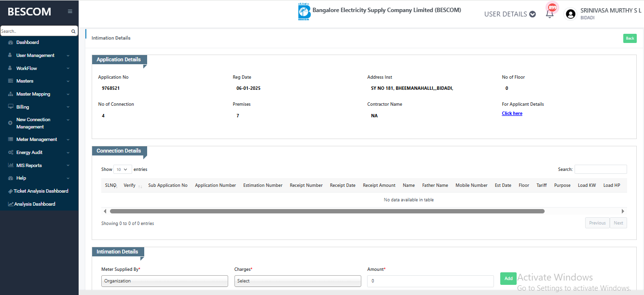The height and width of the screenshot is (295, 644).
Task: Sort by the Receipt Date column
Action: 343,185
